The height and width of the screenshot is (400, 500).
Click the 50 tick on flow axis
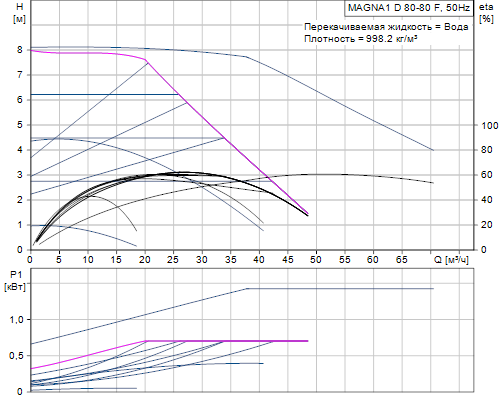pos(316,260)
